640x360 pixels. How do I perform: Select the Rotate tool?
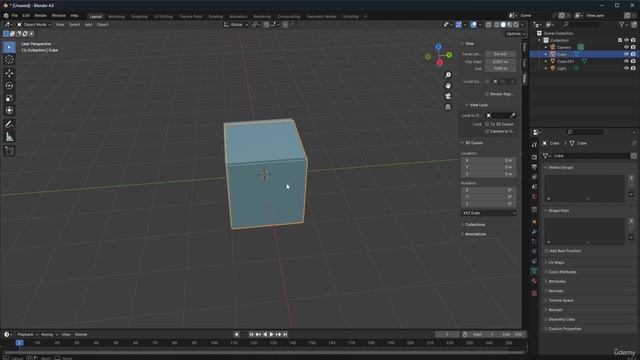coord(9,86)
